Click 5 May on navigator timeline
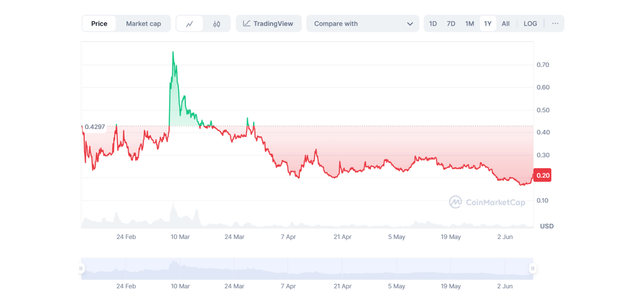The image size is (644, 307). click(396, 286)
